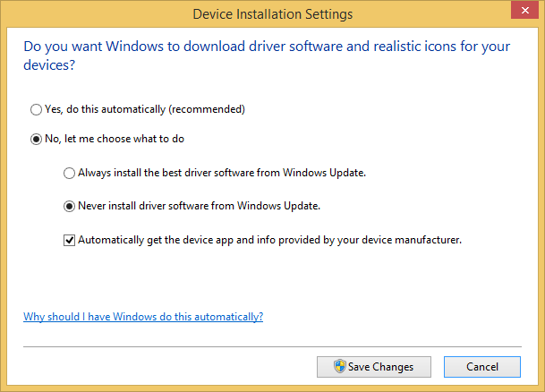Image resolution: width=545 pixels, height=392 pixels.
Task: Choose the "Always install the best driver software" radio button
Action: [69, 173]
